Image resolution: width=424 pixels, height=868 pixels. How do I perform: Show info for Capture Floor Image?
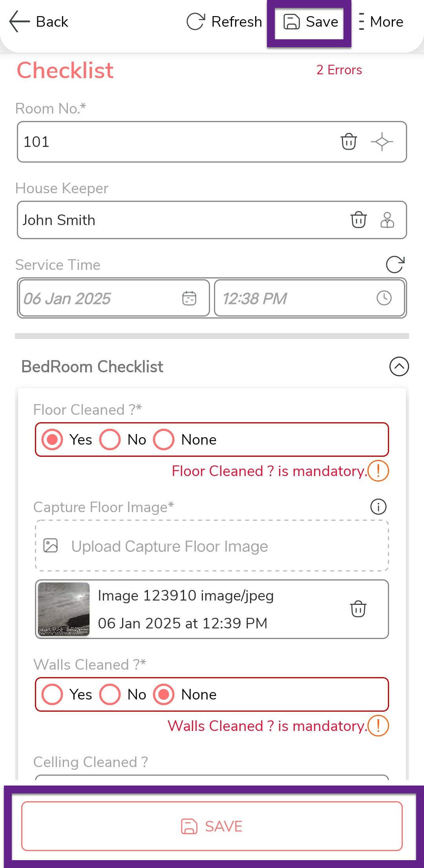pos(378,507)
